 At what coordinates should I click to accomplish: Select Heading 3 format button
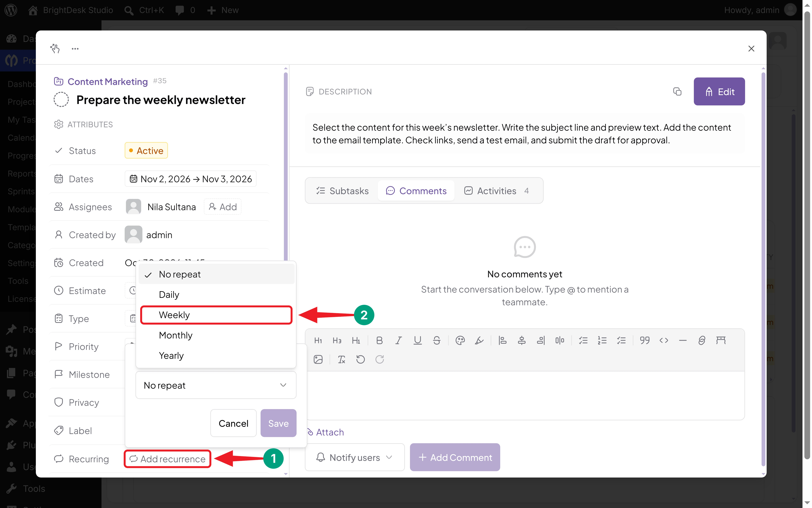(x=337, y=340)
